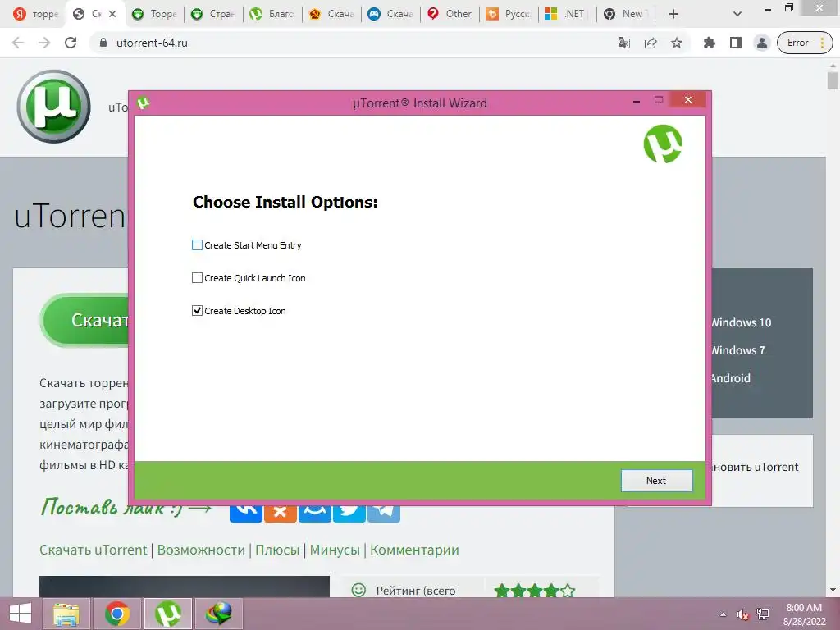Open the Windows Start button
The image size is (840, 630).
tap(21, 614)
